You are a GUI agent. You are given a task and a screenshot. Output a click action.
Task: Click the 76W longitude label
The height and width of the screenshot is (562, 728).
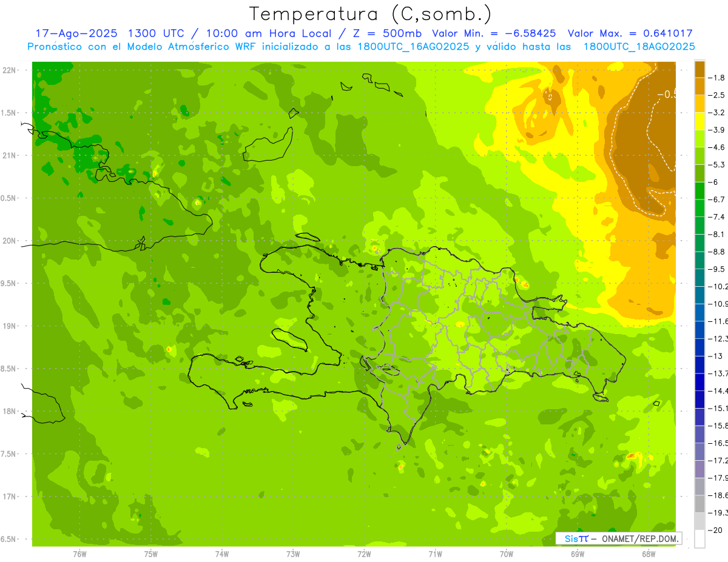[x=79, y=554]
